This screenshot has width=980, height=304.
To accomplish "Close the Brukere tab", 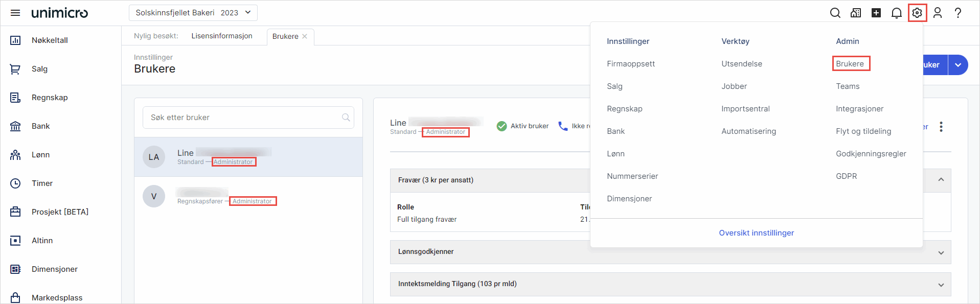I will pyautogui.click(x=305, y=36).
